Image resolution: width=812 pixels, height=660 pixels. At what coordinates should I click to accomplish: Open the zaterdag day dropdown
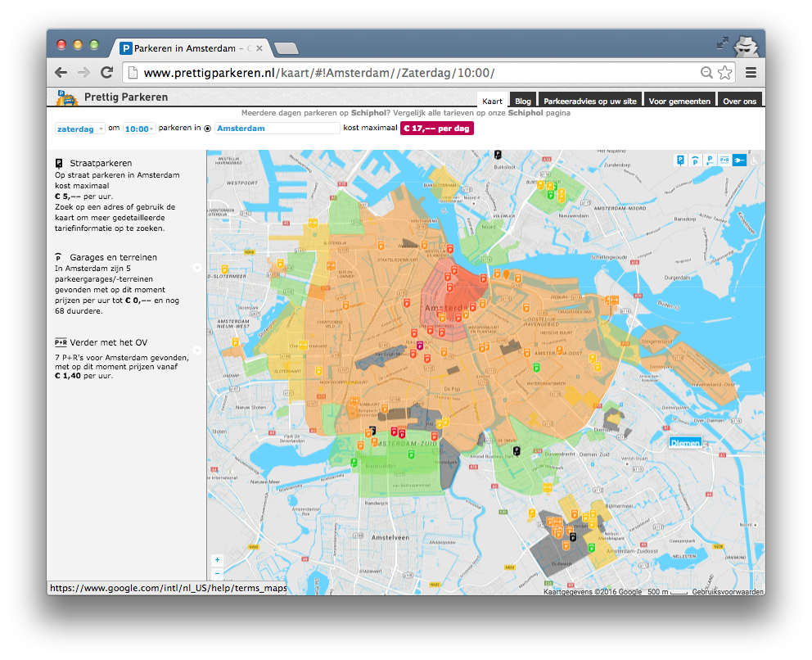click(79, 129)
